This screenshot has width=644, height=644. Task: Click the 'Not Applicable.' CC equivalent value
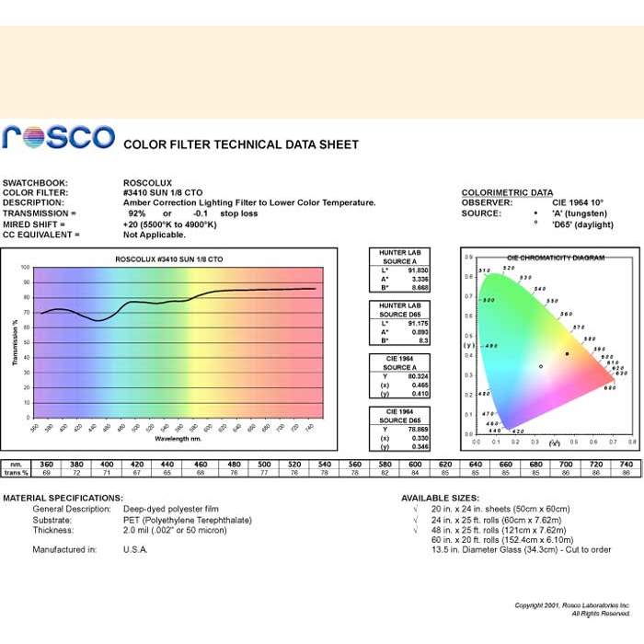[155, 235]
